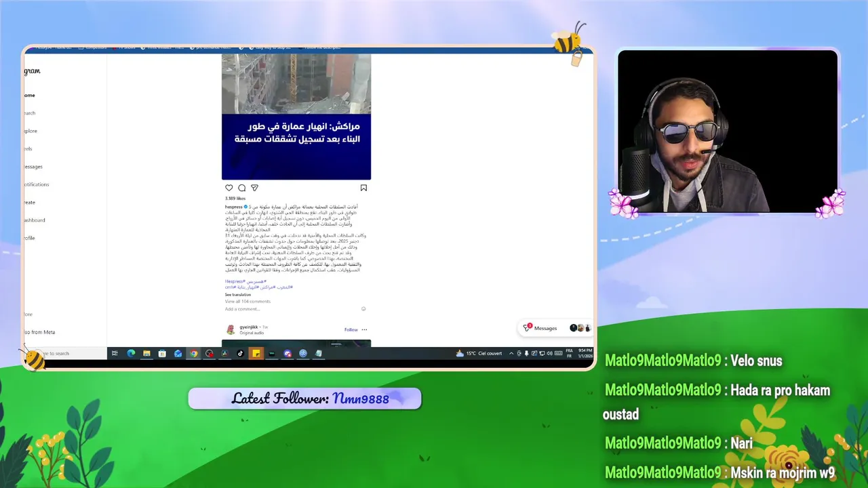Open gyeinjikk username link
This screenshot has width=868, height=488.
249,327
